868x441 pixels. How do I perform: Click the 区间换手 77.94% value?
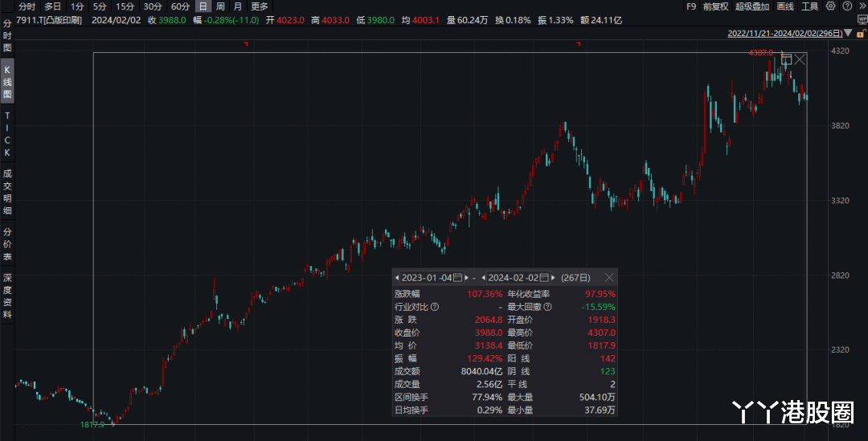point(486,398)
